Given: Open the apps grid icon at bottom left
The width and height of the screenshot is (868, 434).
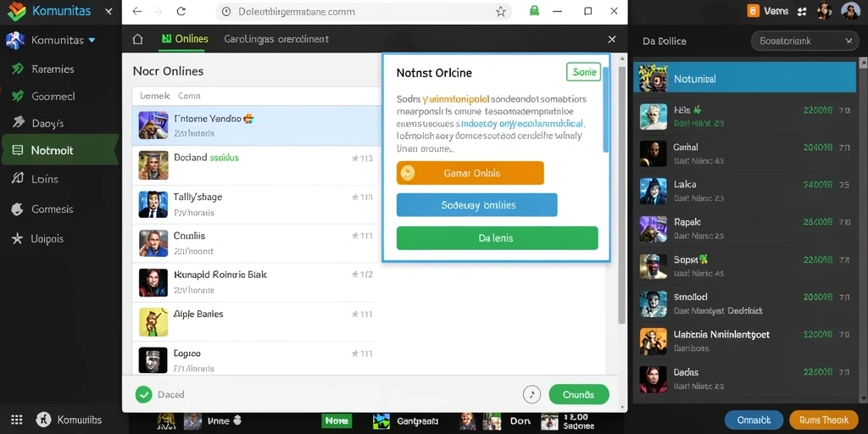Looking at the screenshot, I should 17,420.
